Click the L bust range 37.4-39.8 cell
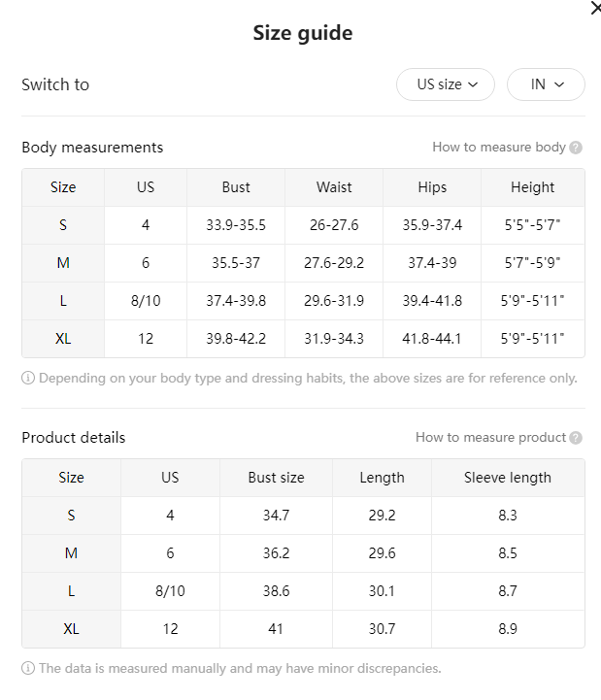The width and height of the screenshot is (601, 700). point(236,301)
